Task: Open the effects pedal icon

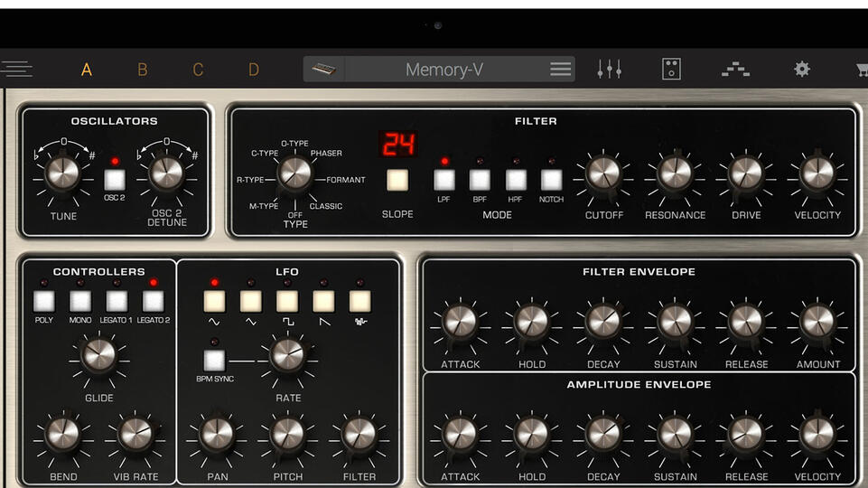Action: [671, 70]
